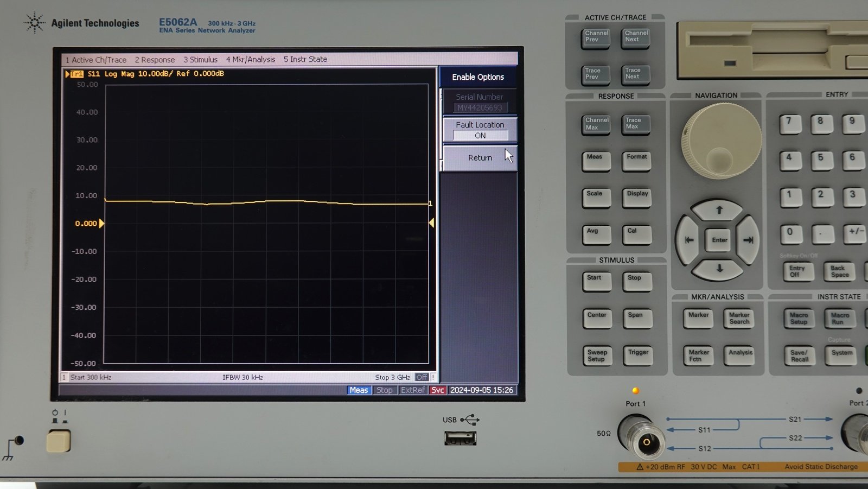Click the Back Space key

click(839, 271)
